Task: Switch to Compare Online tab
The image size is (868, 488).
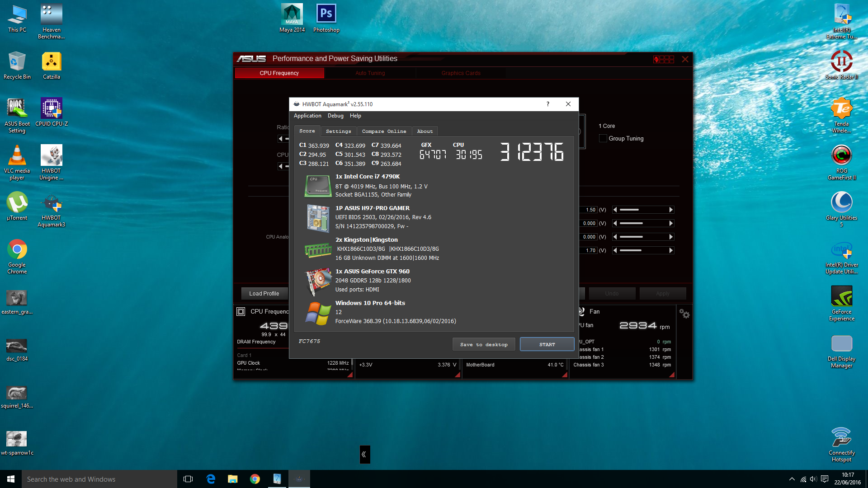Action: [x=384, y=131]
